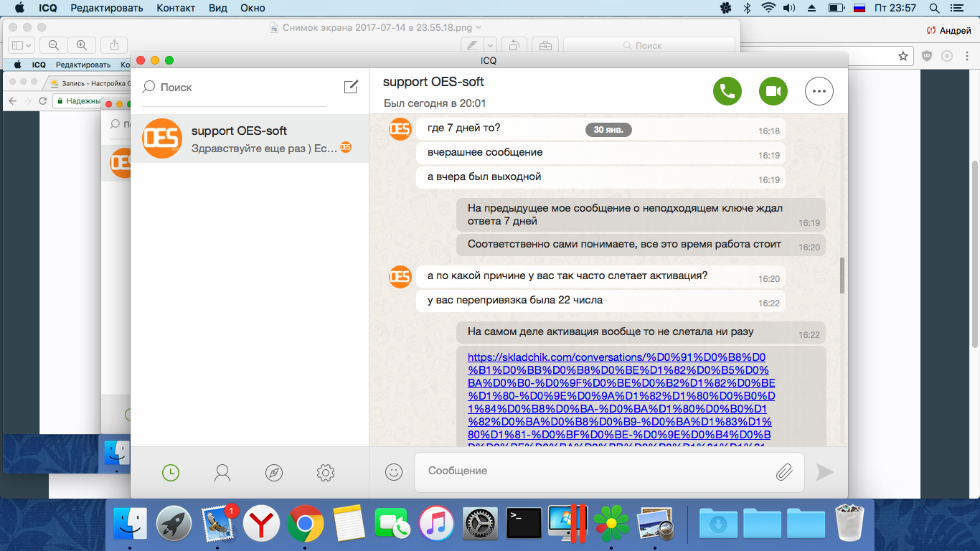
Task: Expand the Preview file title dropdown chevron
Action: pos(479,27)
